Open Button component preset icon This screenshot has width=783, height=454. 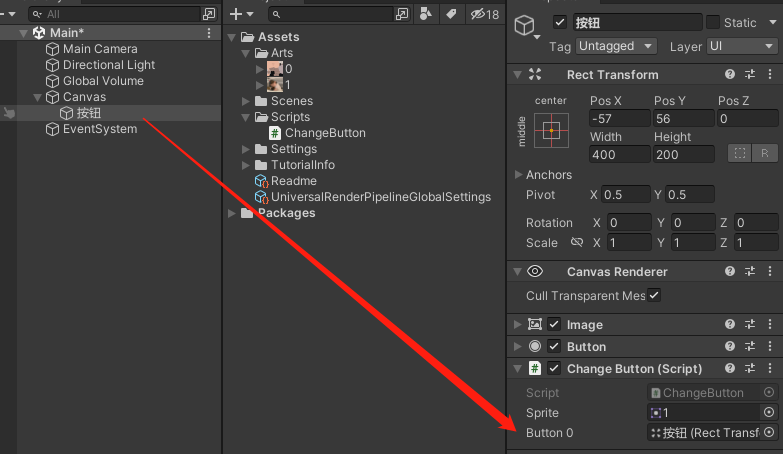[750, 346]
